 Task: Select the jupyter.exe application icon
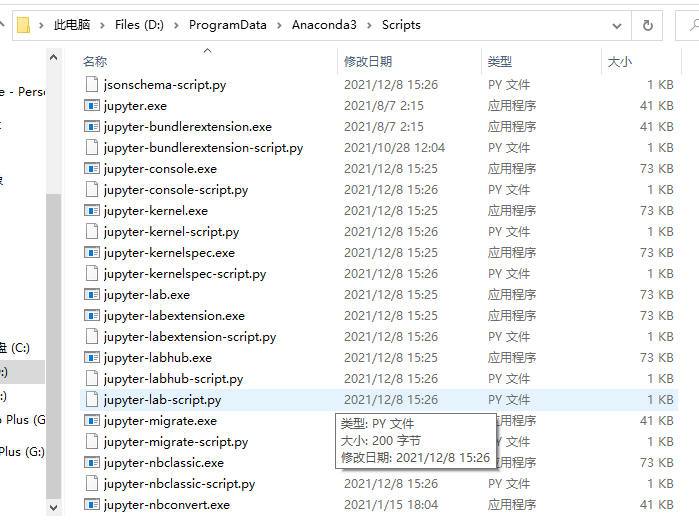(x=92, y=106)
